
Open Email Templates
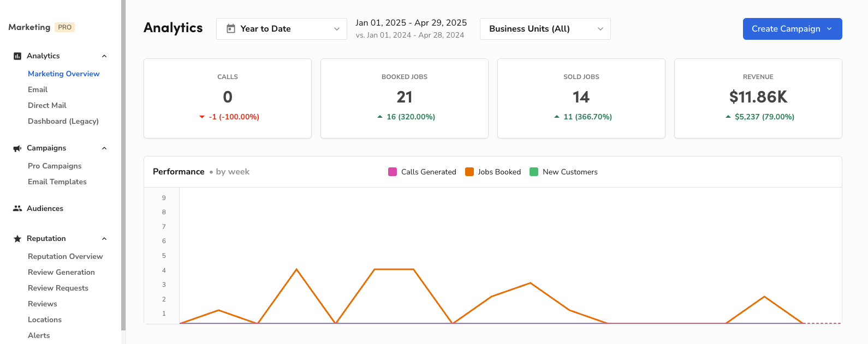(x=57, y=182)
